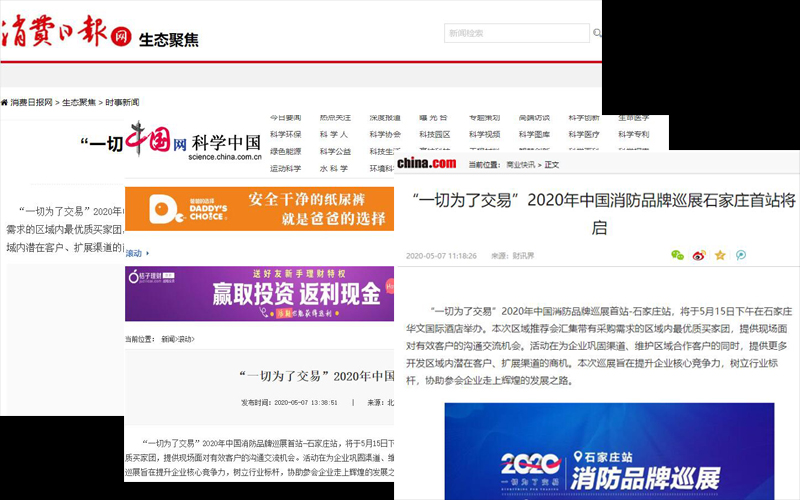Select the 科学环保 navigation item

coord(285,134)
